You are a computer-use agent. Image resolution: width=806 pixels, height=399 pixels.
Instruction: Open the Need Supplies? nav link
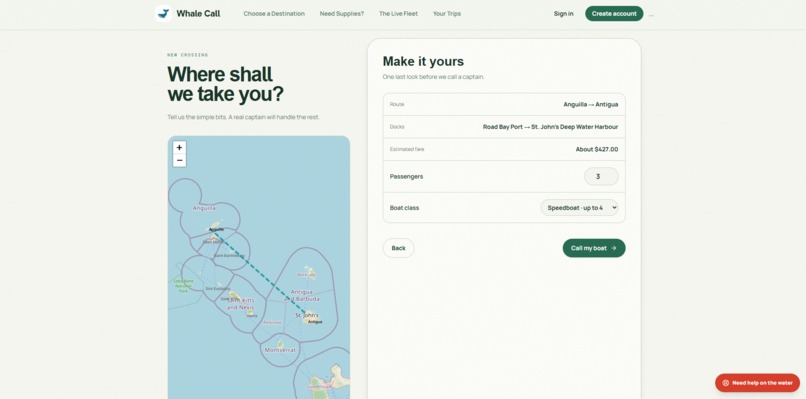tap(341, 14)
